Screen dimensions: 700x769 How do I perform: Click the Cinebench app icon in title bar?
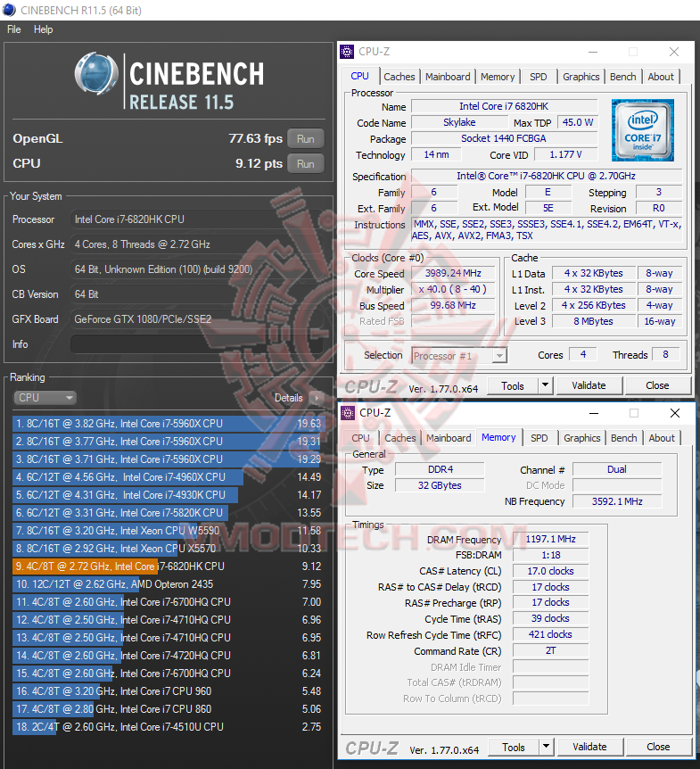click(9, 10)
